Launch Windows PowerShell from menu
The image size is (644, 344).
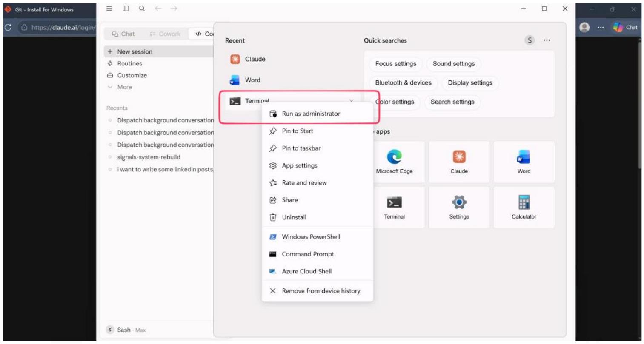pyautogui.click(x=318, y=237)
